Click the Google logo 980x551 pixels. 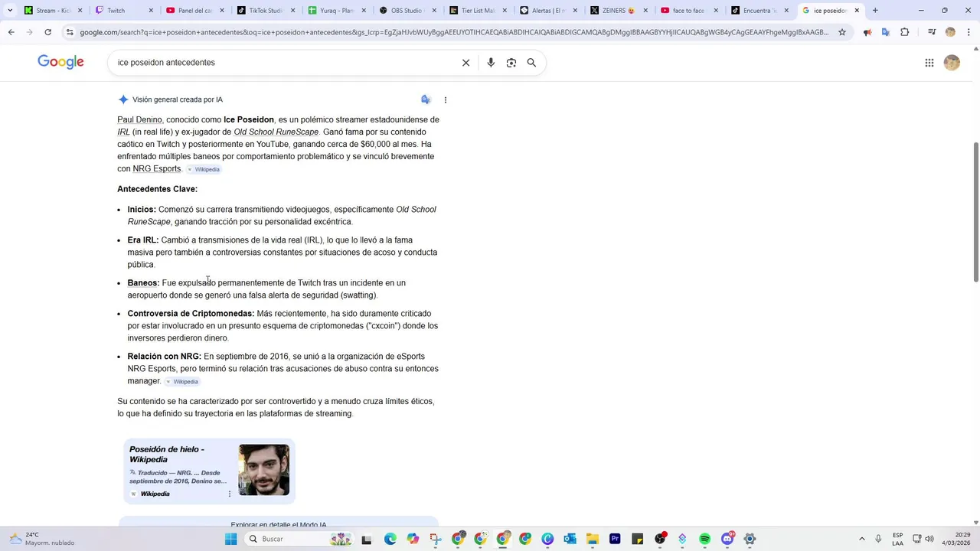[x=60, y=63]
